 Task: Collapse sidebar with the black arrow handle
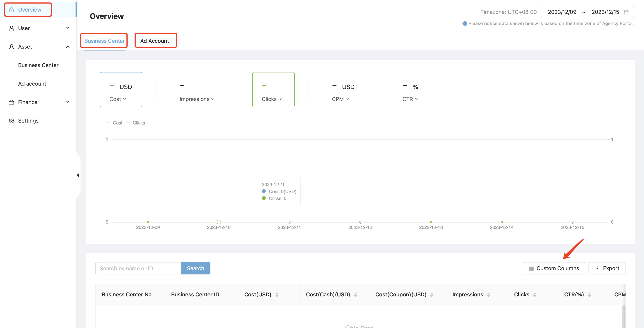pyautogui.click(x=78, y=175)
